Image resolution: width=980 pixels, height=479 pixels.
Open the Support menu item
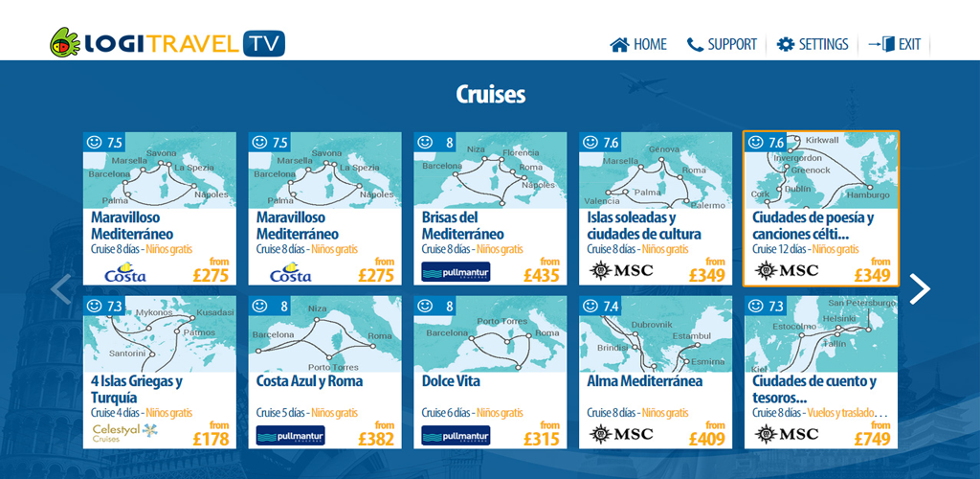tap(732, 45)
